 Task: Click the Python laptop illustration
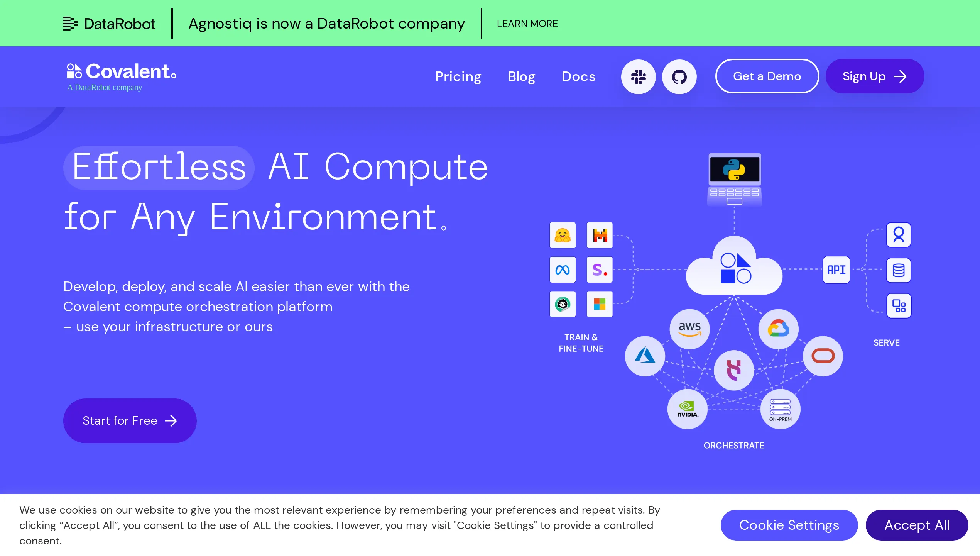[x=734, y=180]
